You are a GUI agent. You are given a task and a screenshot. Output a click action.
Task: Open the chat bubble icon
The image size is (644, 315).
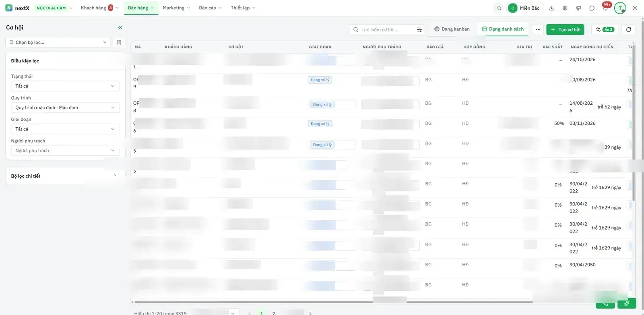pyautogui.click(x=592, y=8)
